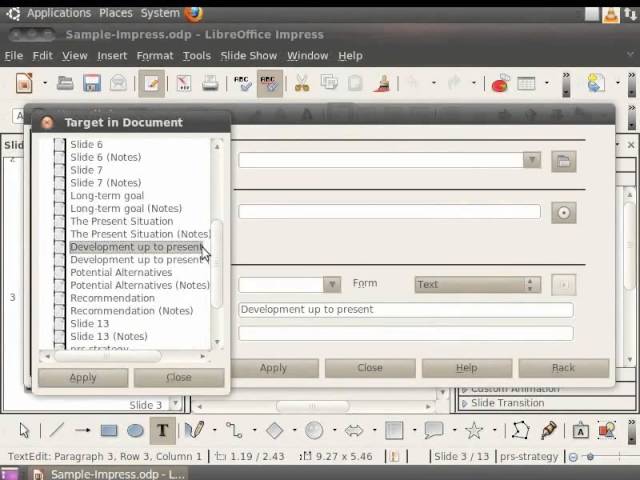Image resolution: width=640 pixels, height=480 pixels.
Task: Select the Basic Shapes diamond tool
Action: (x=274, y=430)
